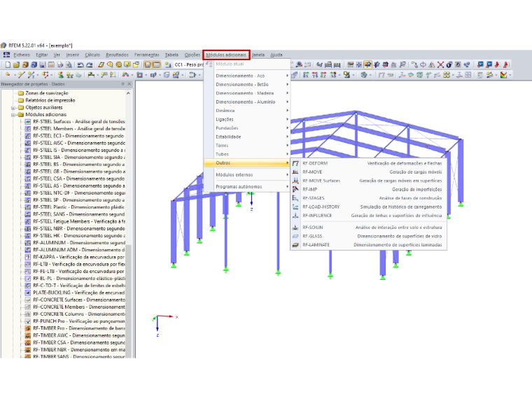Expand Programas autónomos submenu arrow
Screen dimensions: 532x399
287,187
